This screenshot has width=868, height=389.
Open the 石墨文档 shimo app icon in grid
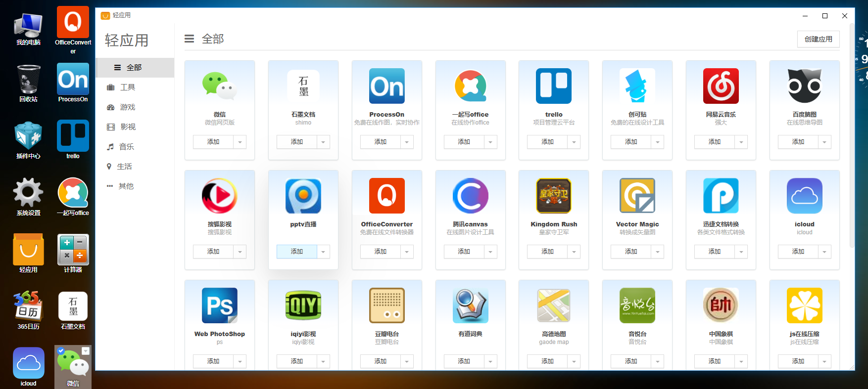[303, 86]
